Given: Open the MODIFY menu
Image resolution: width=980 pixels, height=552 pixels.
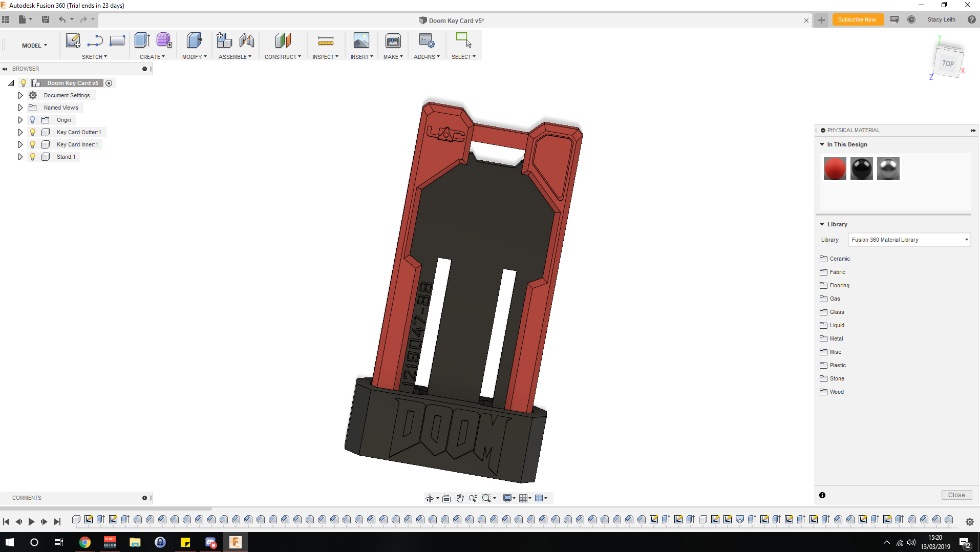Looking at the screenshot, I should [194, 57].
